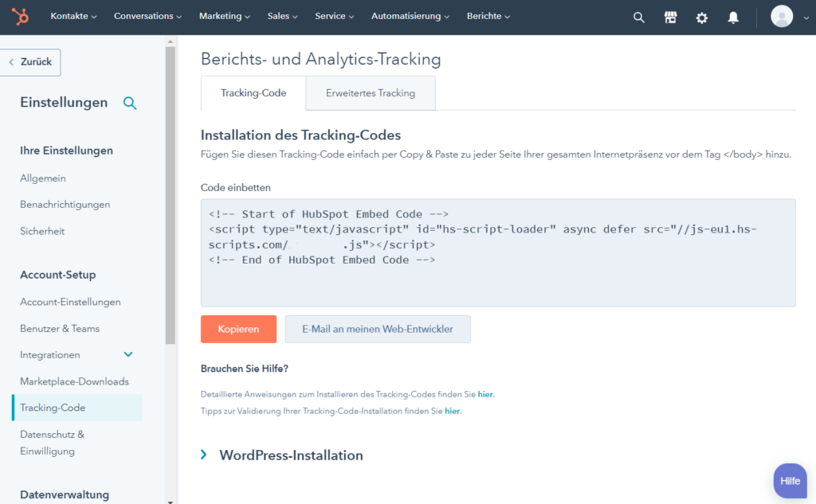Click the sidebar vertical scrollbar thumb

(171, 195)
